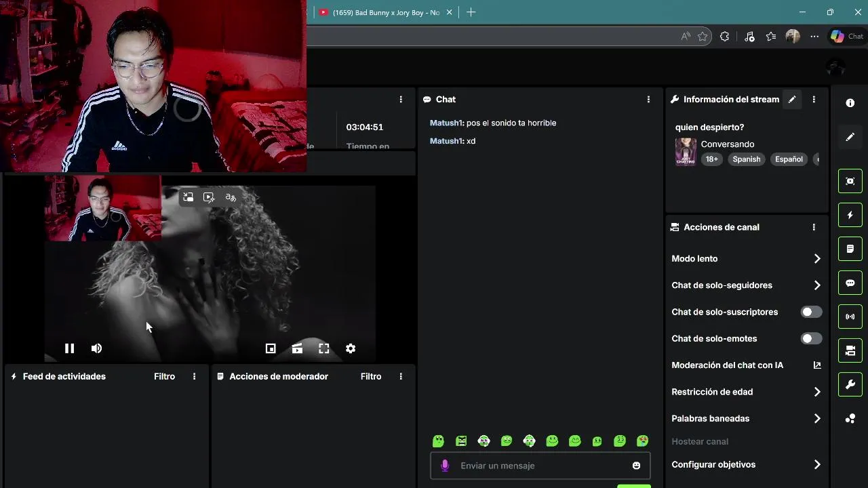Viewport: 868px width, 488px height.
Task: Mute the preview player volume
Action: (x=96, y=348)
